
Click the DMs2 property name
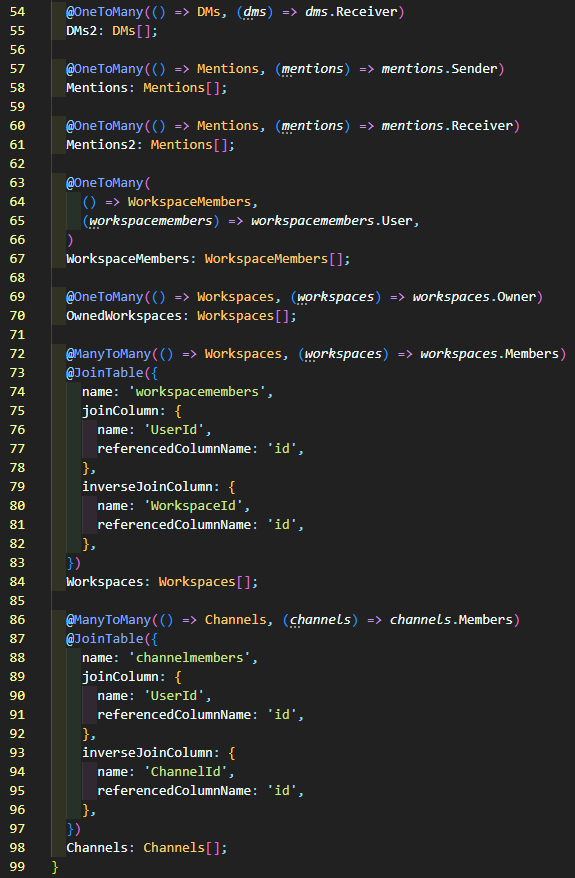pyautogui.click(x=81, y=31)
